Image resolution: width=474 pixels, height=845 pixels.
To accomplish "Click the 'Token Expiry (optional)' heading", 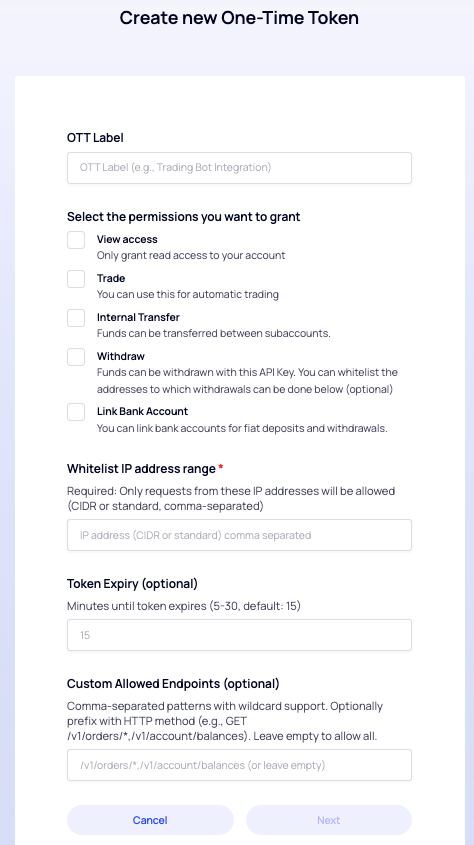I will (133, 584).
